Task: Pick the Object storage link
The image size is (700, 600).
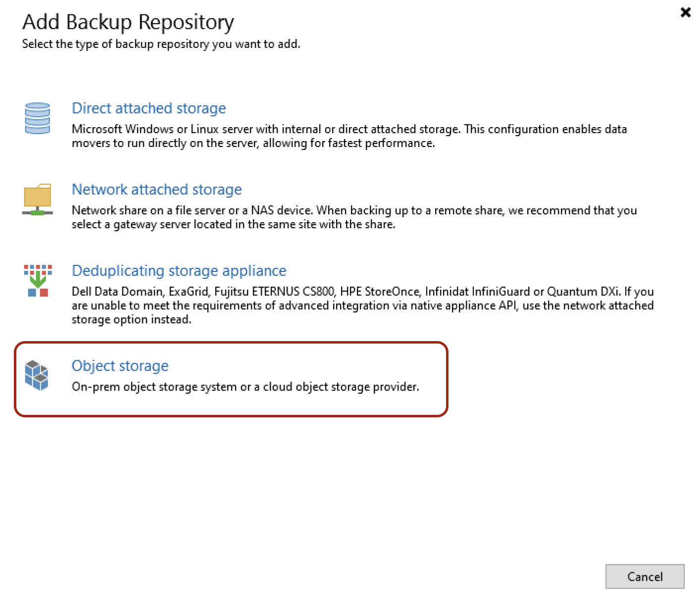Action: tap(120, 366)
